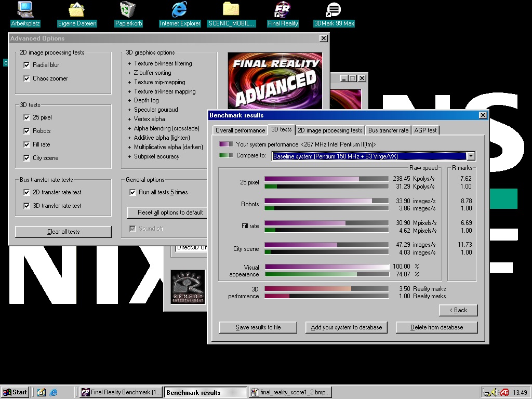Image resolution: width=532 pixels, height=399 pixels.
Task: Click the Specular gouraud list entry
Action: 156,110
